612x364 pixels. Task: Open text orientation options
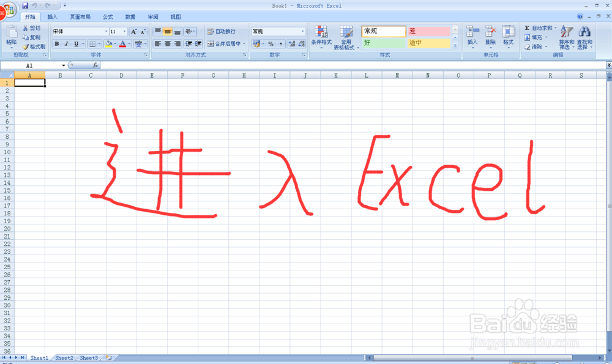tap(190, 31)
